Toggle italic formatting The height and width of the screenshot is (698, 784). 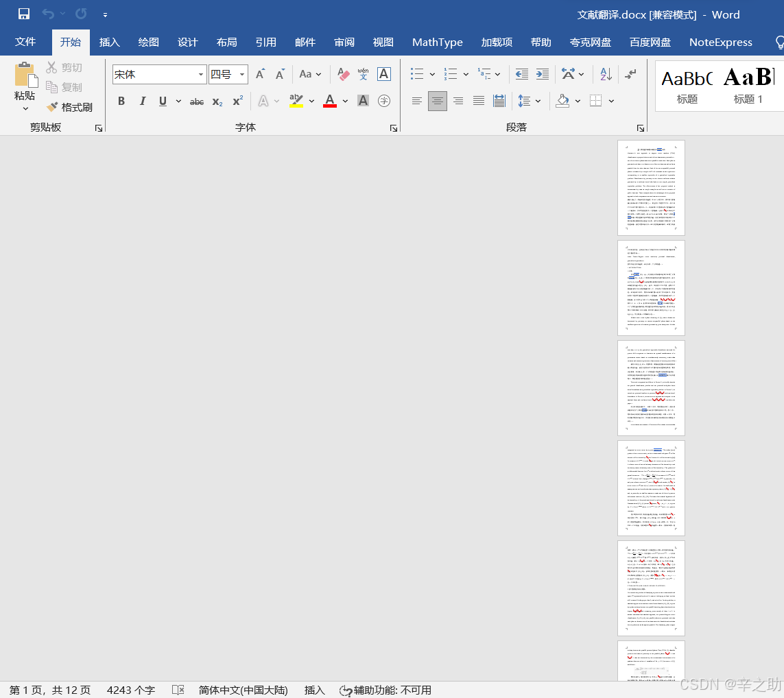click(x=143, y=101)
